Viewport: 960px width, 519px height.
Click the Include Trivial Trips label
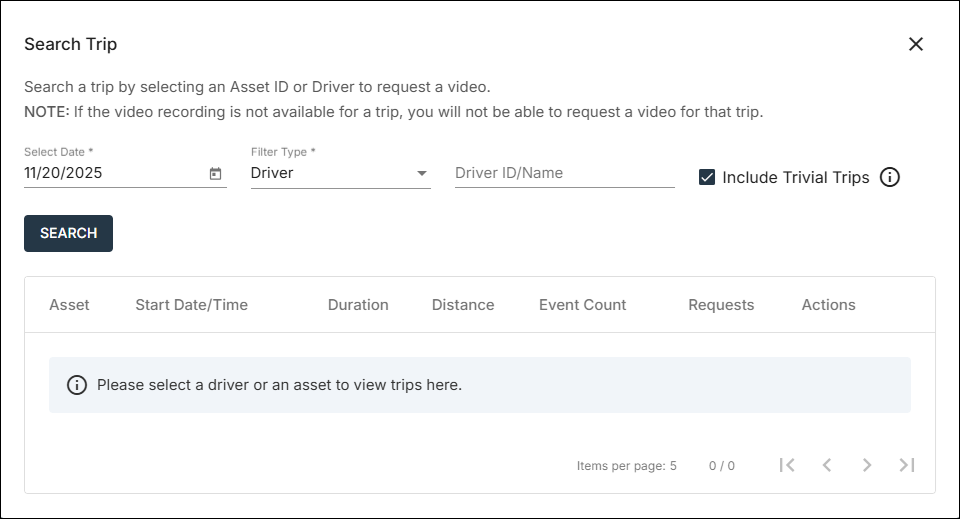[795, 177]
